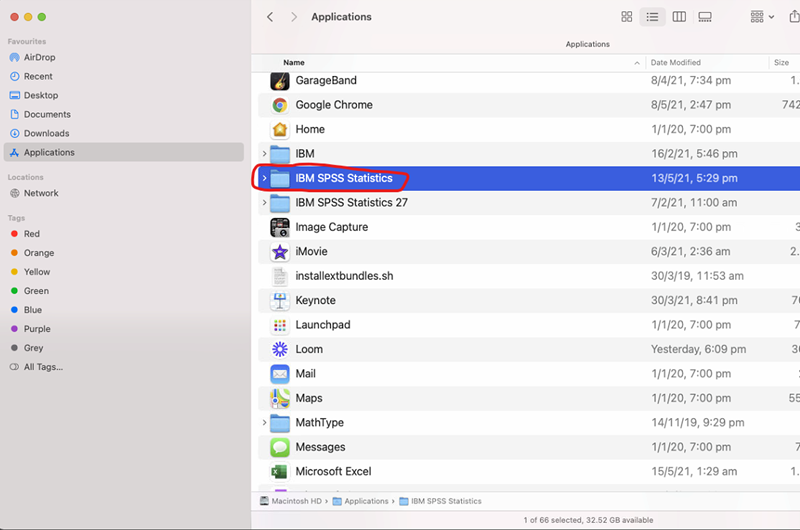Go forward with the forward arrow
Screen dimensions: 800x530
click(293, 17)
